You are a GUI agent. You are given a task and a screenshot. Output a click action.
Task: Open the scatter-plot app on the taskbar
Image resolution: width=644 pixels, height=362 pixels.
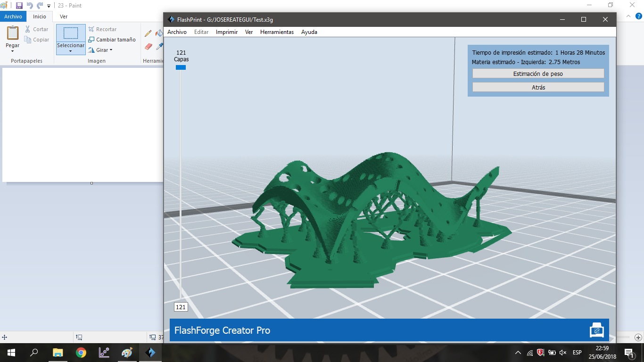pos(104,352)
